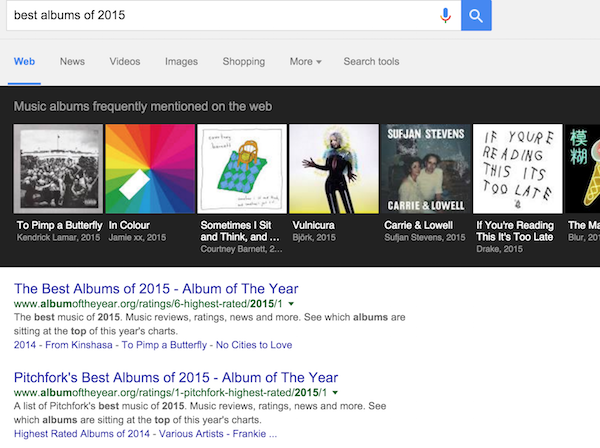The image size is (600, 448).
Task: Expand arrow beside 6-highest-rated URL
Action: coord(291,304)
